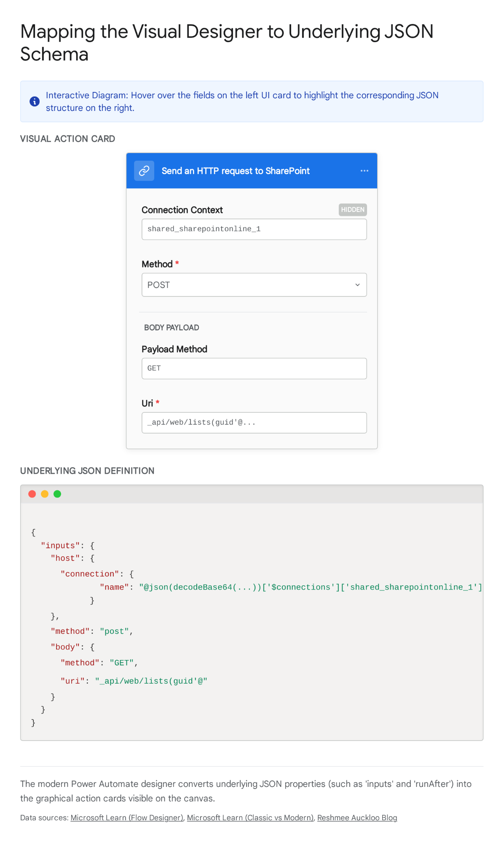Click the "Send an HTTP request to SharePoint" title

point(236,171)
